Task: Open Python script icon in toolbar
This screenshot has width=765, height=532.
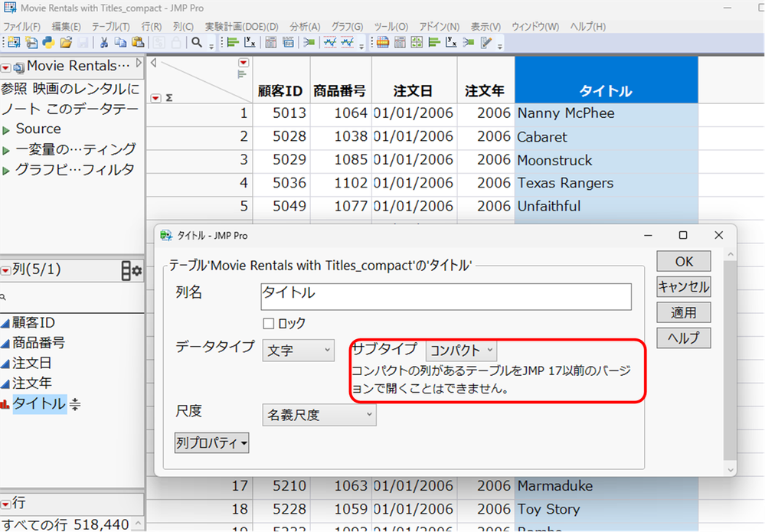Action: coord(48,42)
